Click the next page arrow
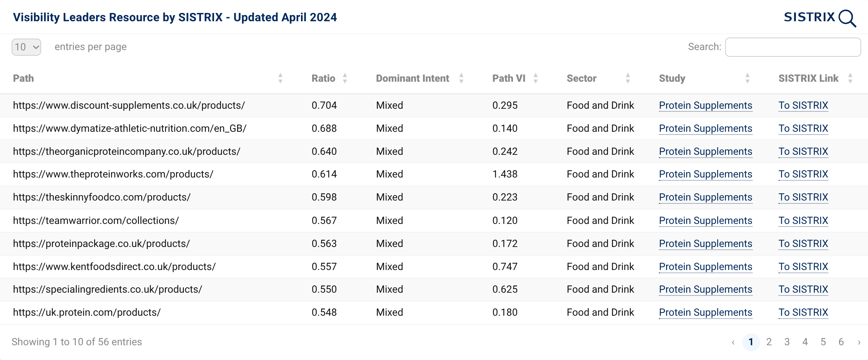 point(859,342)
